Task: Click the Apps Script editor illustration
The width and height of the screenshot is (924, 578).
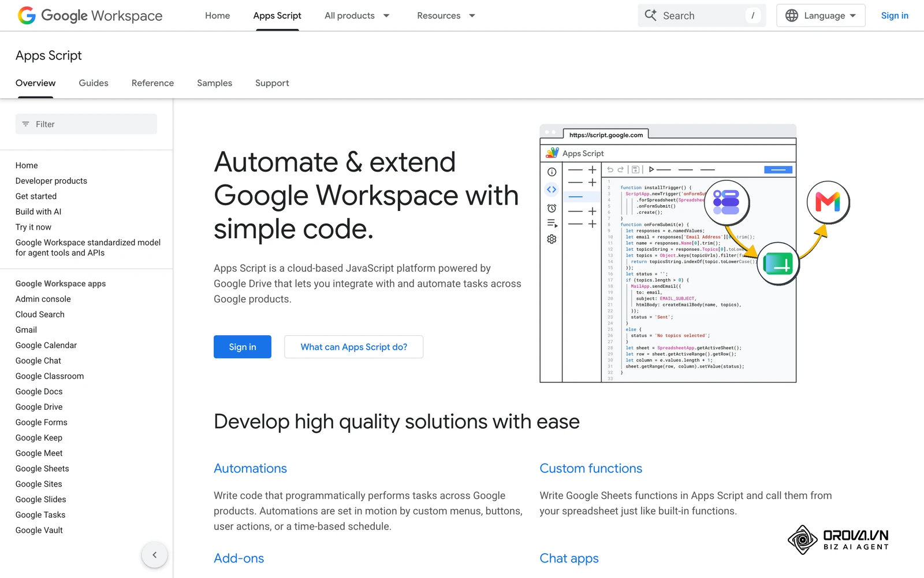Action: point(694,253)
